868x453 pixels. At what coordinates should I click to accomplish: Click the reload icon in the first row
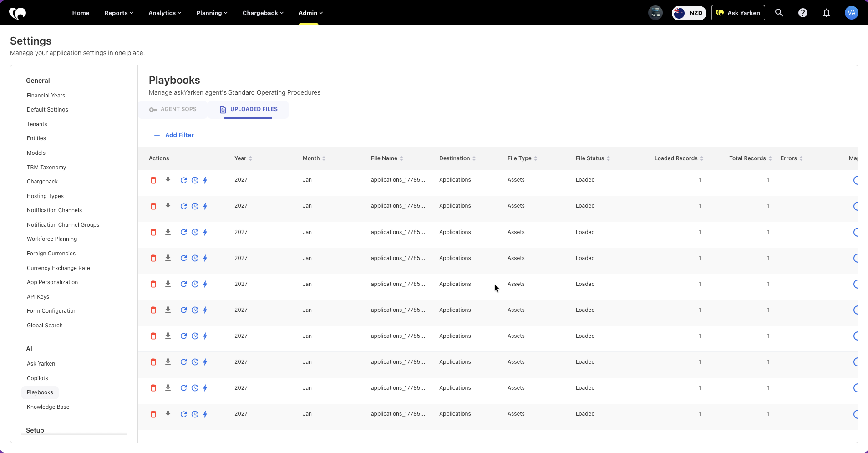coord(183,180)
